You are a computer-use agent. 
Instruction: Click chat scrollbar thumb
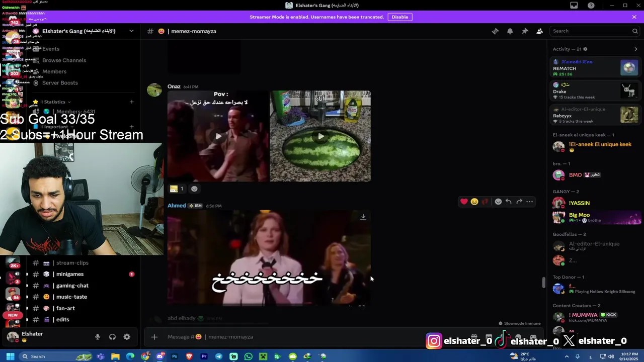tap(544, 282)
